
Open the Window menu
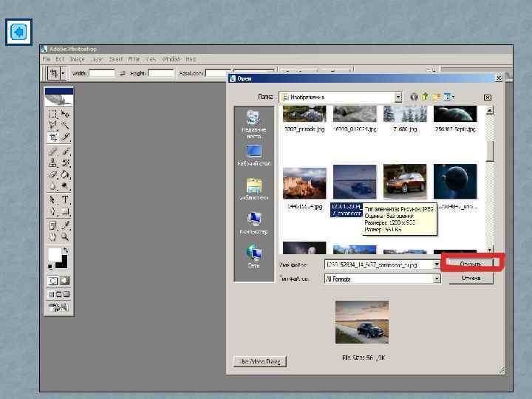[x=171, y=58]
